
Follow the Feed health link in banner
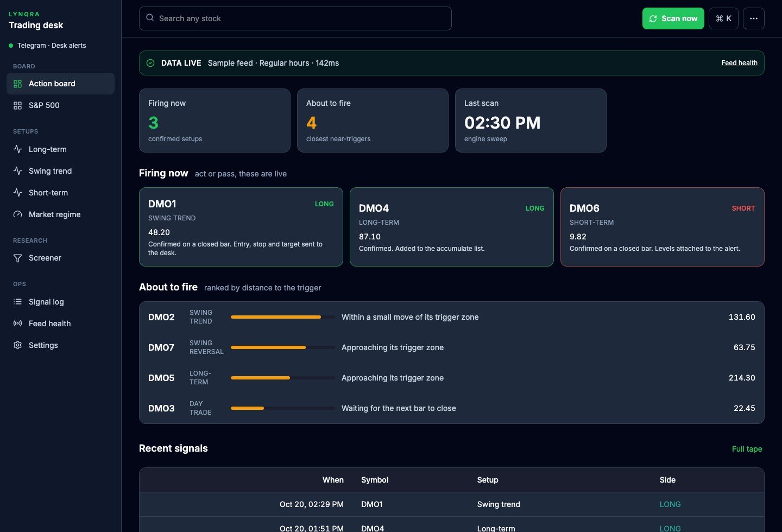[739, 63]
